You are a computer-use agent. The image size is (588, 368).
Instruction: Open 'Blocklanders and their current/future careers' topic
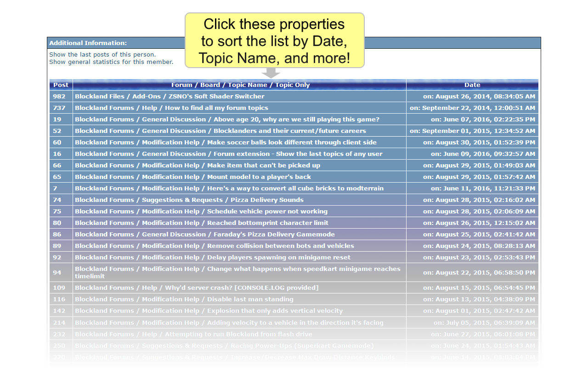290,131
